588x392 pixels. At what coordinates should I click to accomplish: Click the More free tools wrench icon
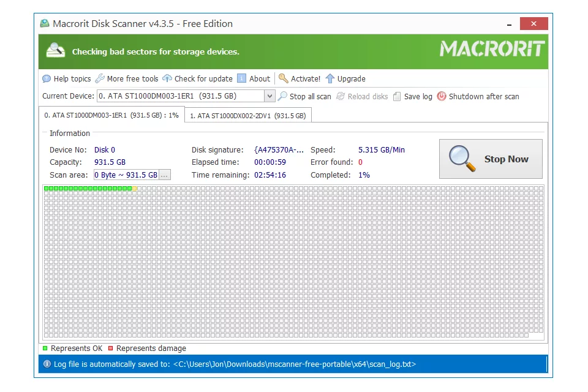pyautogui.click(x=100, y=78)
